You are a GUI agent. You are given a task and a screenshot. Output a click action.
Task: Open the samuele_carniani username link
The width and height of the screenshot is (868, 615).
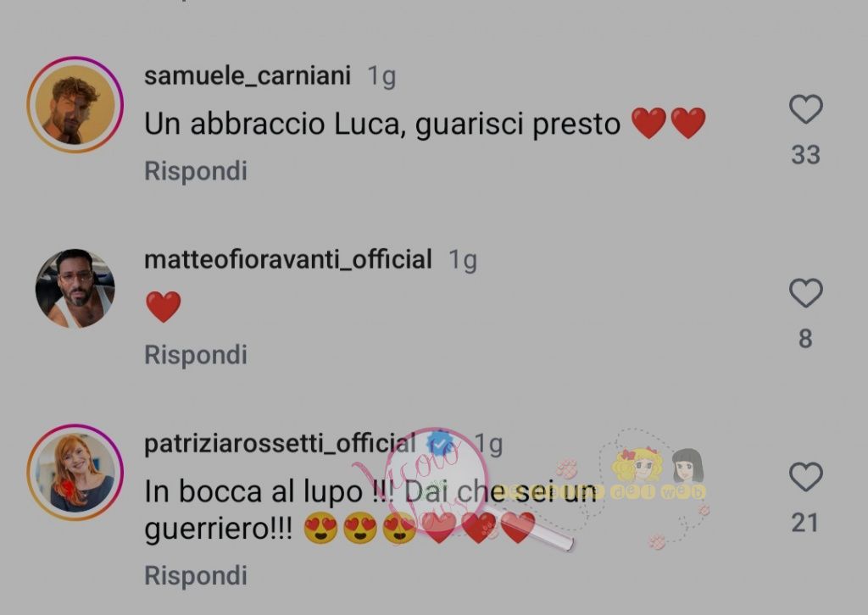click(248, 75)
